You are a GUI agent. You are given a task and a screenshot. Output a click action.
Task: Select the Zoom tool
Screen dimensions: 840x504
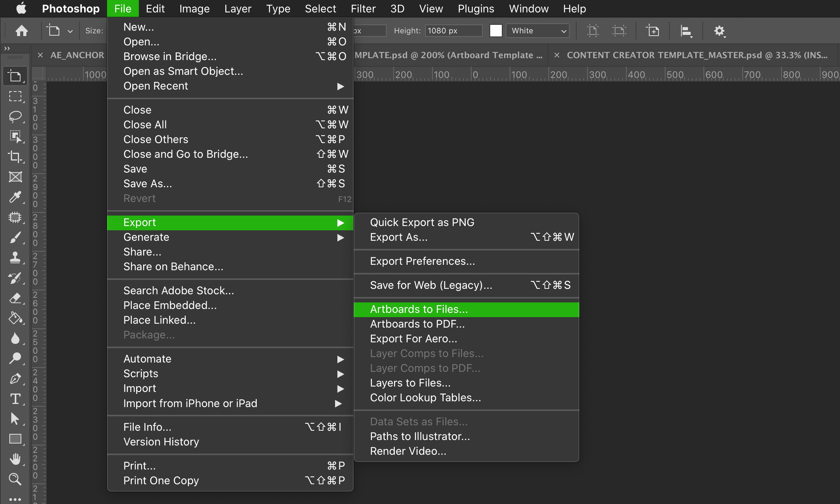pos(15,479)
